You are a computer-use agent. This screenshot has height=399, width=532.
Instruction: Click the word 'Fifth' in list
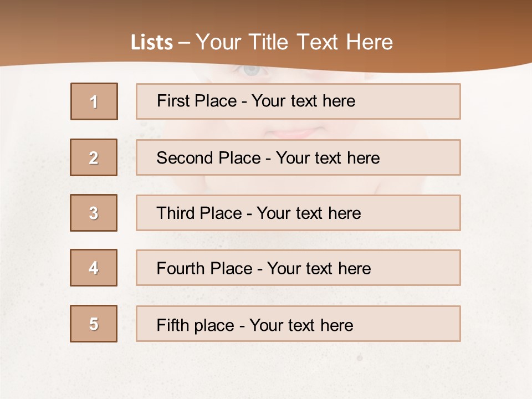173,325
